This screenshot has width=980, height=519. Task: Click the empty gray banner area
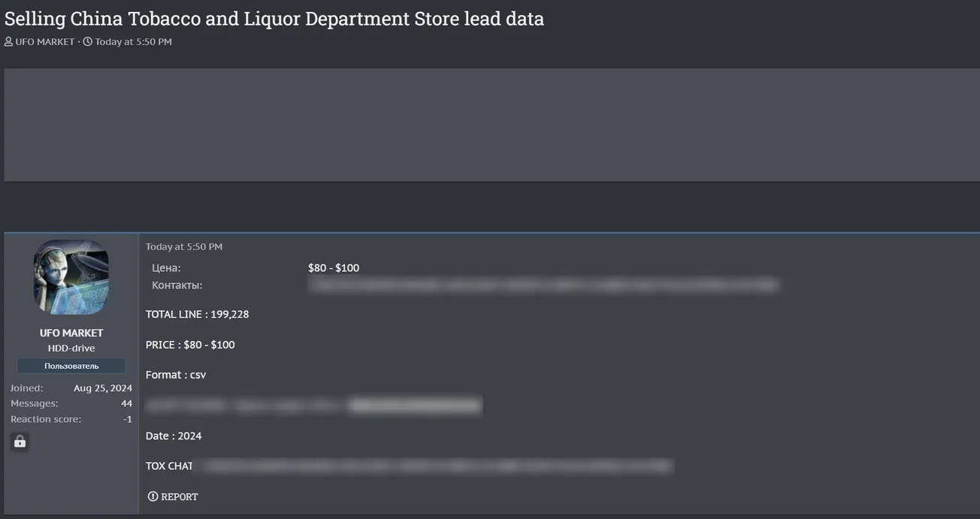pyautogui.click(x=492, y=125)
